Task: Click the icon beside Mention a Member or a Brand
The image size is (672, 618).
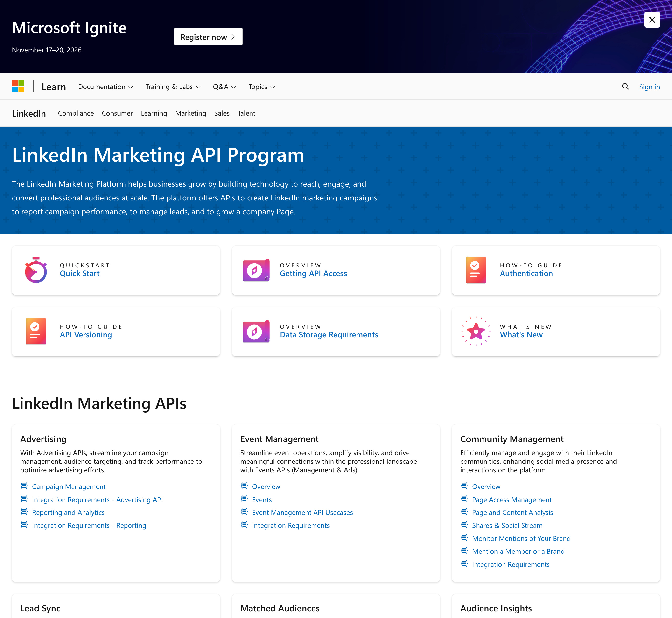Action: point(464,551)
